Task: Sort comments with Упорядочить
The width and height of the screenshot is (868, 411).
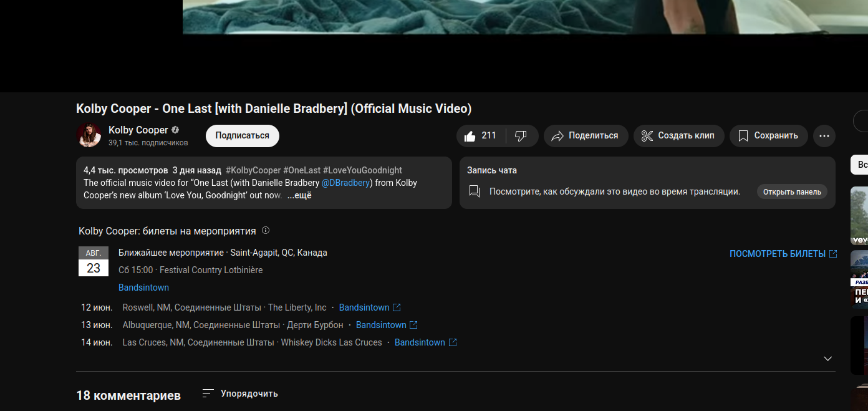Action: 240,394
